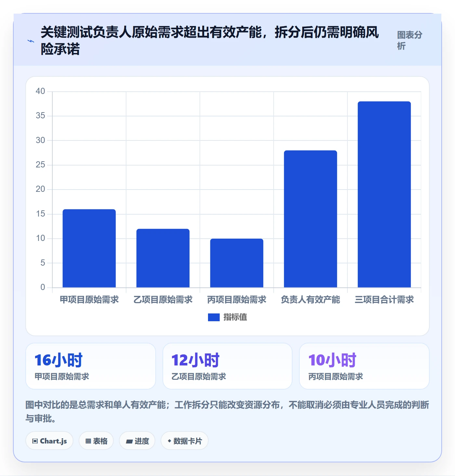
Task: Click the 负责人有效产能 x-axis label
Action: tap(310, 299)
